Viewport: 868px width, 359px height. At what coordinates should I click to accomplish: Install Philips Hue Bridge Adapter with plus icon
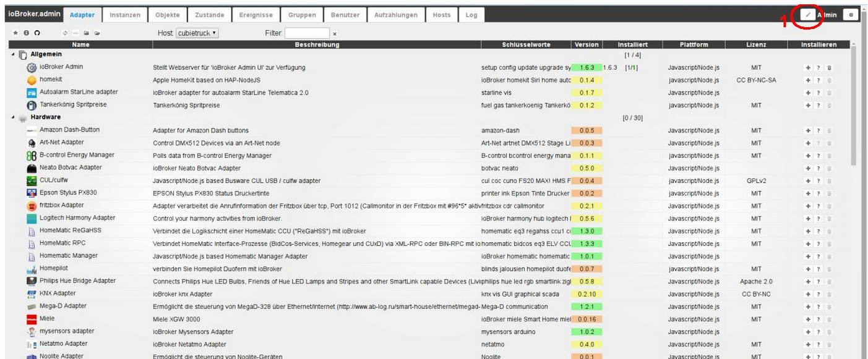point(808,282)
